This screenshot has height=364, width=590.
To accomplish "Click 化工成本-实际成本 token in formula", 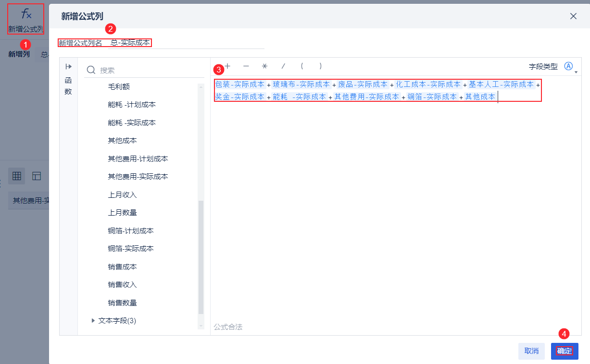I will [428, 85].
